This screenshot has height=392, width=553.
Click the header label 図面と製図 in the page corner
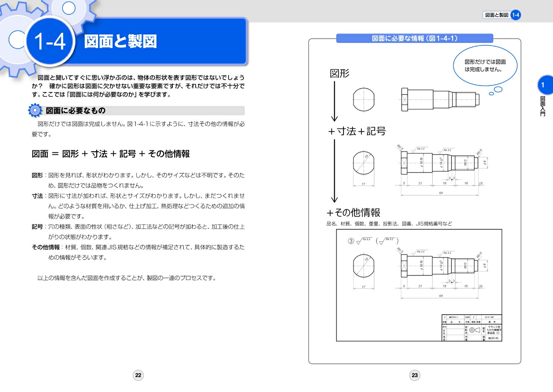[x=497, y=15]
